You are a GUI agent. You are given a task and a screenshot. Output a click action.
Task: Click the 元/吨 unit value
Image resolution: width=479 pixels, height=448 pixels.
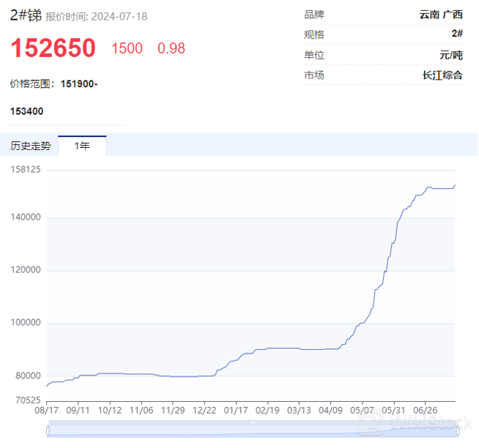(450, 55)
